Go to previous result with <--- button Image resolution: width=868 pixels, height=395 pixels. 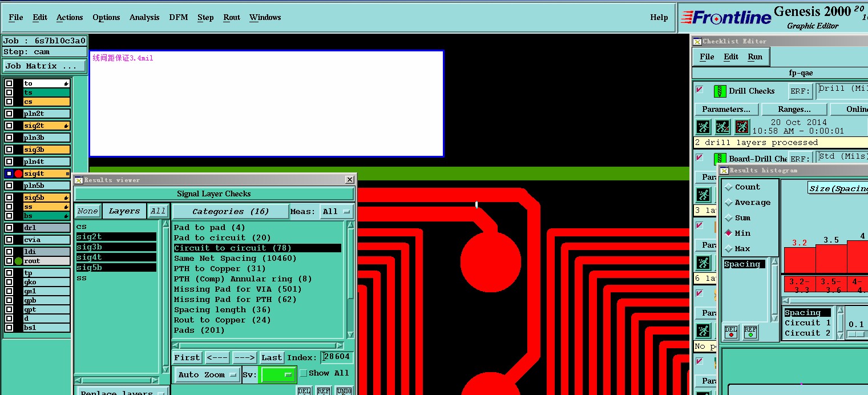pos(217,357)
